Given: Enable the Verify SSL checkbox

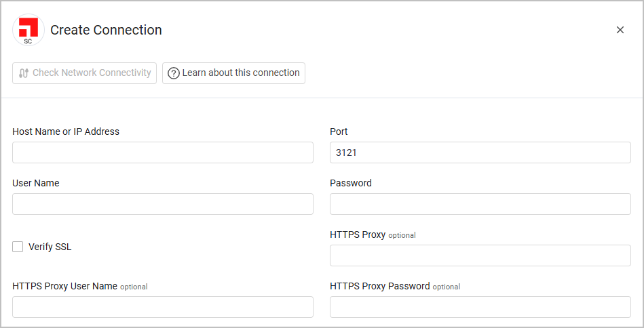Looking at the screenshot, I should tap(18, 247).
